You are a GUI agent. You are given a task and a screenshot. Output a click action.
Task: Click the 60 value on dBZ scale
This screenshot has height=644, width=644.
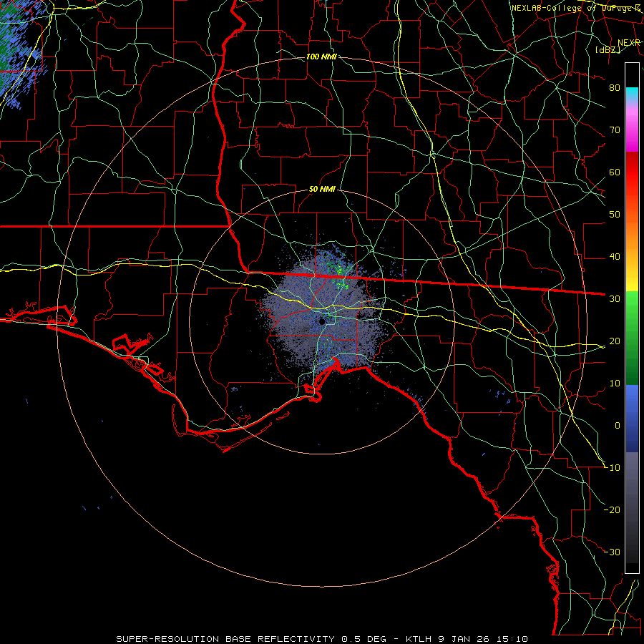(x=615, y=172)
